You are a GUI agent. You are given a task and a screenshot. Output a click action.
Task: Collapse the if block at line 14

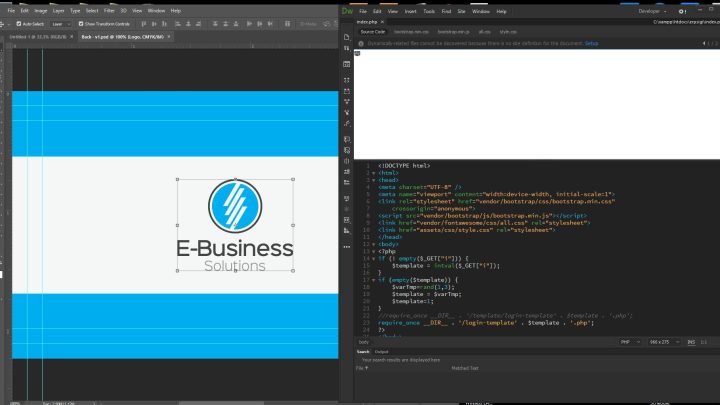coord(373,259)
